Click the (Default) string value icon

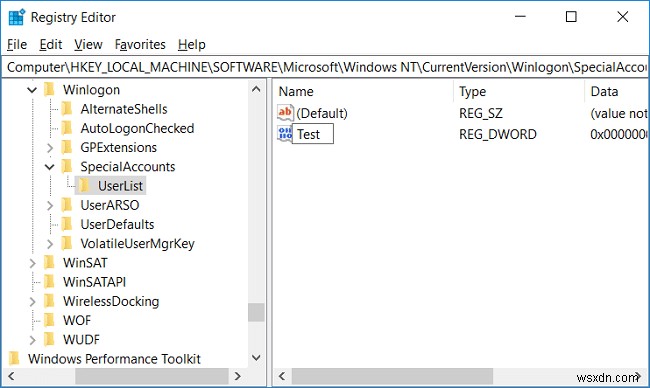[x=285, y=113]
